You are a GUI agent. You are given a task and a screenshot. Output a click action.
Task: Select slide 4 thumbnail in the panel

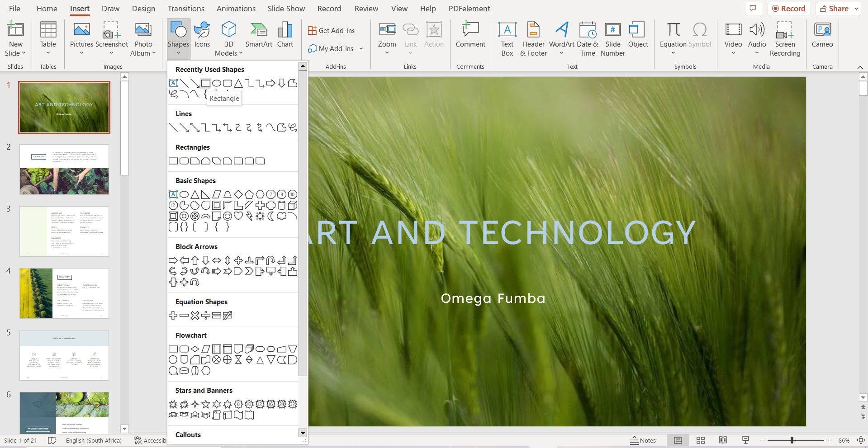64,293
